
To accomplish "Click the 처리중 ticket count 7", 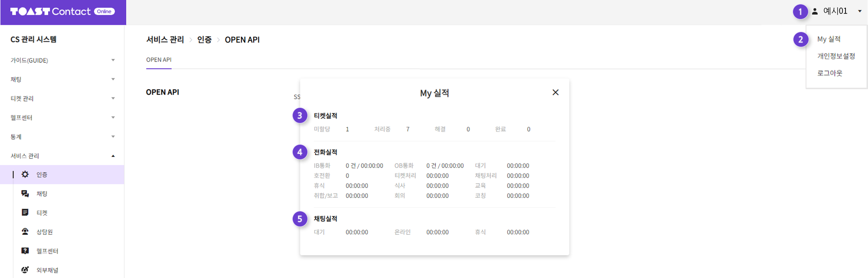I will point(408,129).
